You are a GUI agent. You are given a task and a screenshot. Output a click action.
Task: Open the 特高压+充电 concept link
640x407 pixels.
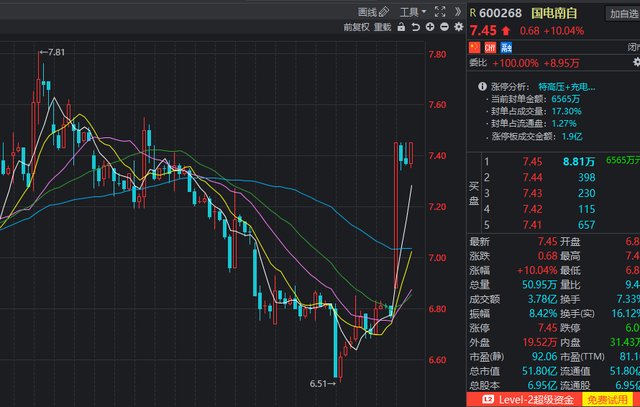tap(563, 88)
